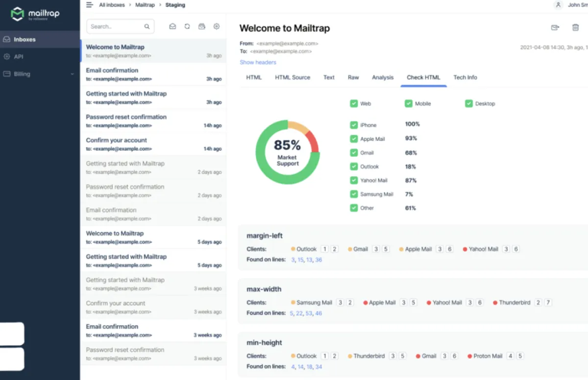Screen dimensions: 588x380
Task: Go to All inboxes breadcrumb
Action: [112, 5]
